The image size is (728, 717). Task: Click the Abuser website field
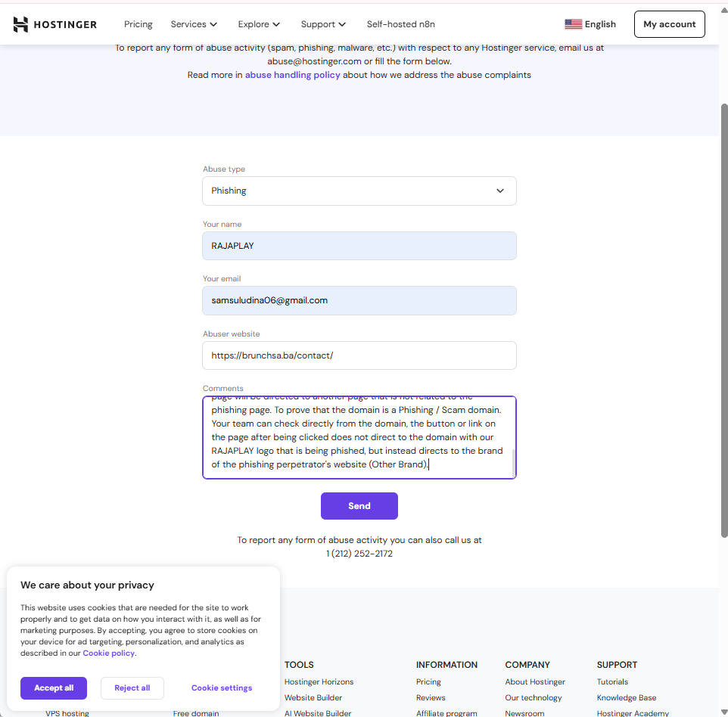click(359, 355)
